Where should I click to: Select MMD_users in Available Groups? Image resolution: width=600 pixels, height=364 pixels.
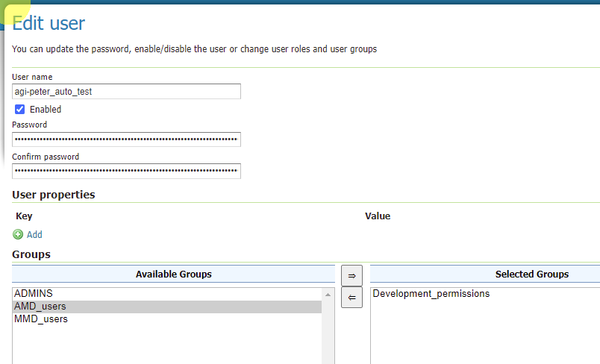pyautogui.click(x=167, y=319)
